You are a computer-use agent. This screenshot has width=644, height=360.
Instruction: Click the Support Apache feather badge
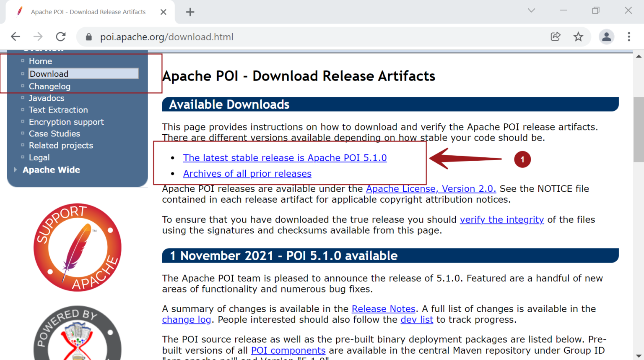tap(77, 247)
